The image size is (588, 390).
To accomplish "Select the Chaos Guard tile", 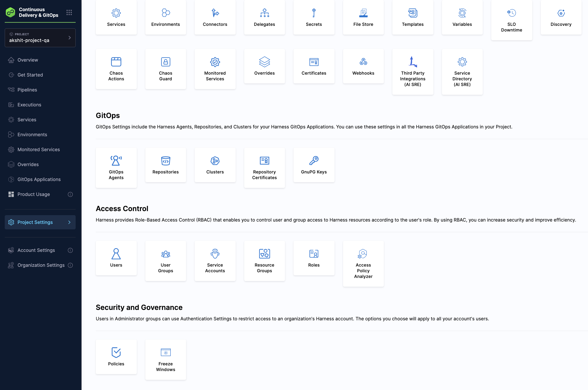I will tap(165, 69).
